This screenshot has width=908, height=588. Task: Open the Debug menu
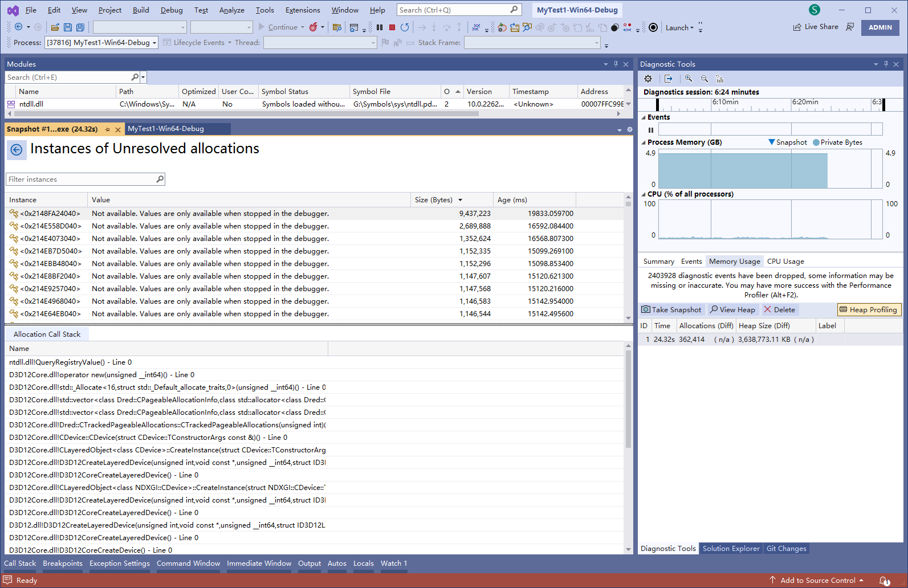172,10
